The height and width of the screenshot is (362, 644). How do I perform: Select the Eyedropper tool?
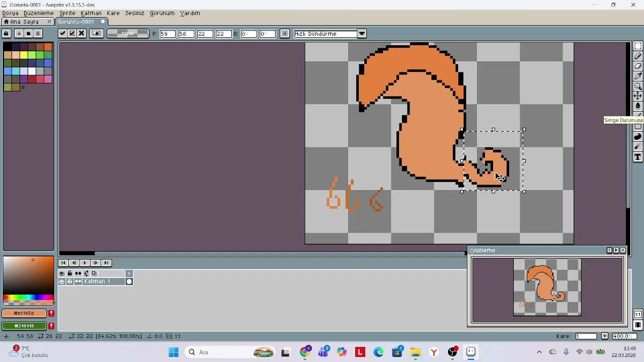click(638, 76)
